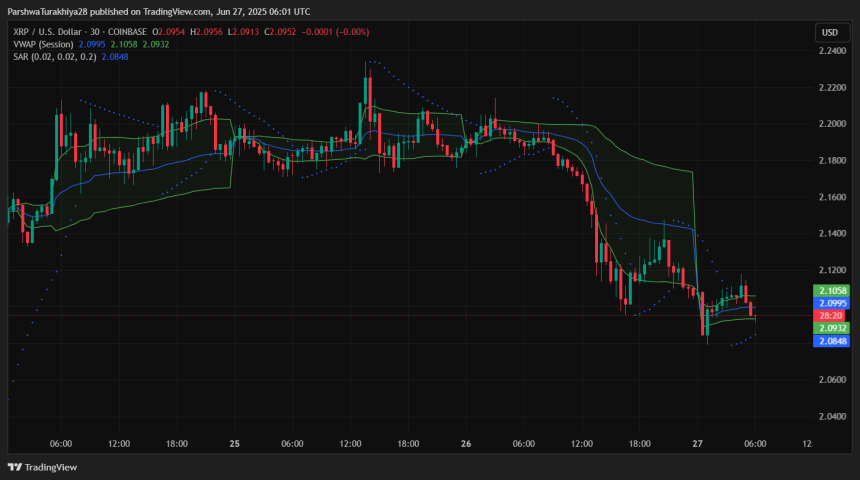The height and width of the screenshot is (480, 860).
Task: Click the 2.2000 price axis level
Action: [x=832, y=124]
